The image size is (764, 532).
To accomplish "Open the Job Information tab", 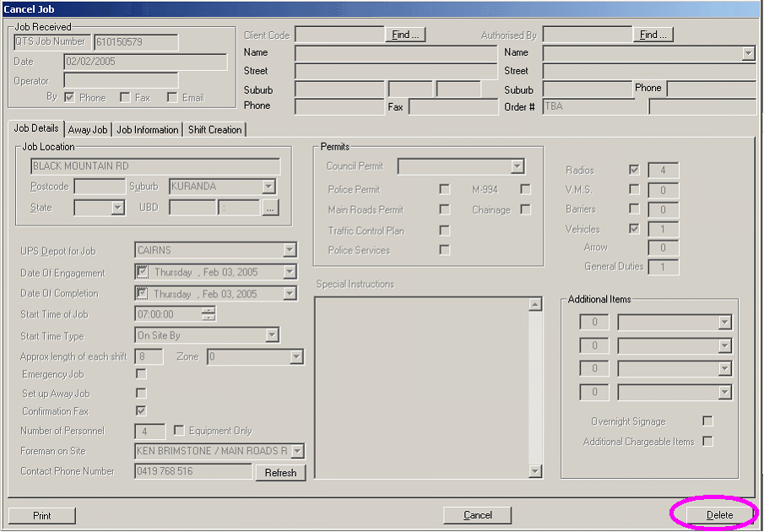I will point(148,130).
